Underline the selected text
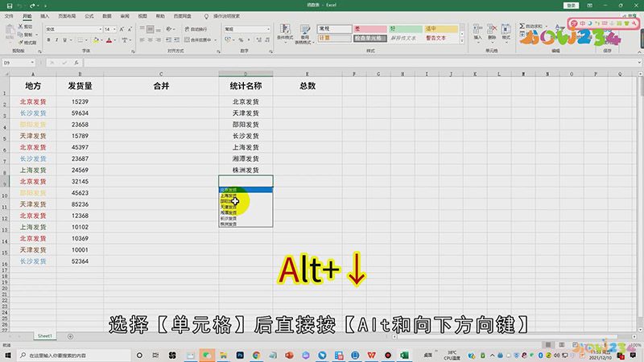 [x=64, y=40]
